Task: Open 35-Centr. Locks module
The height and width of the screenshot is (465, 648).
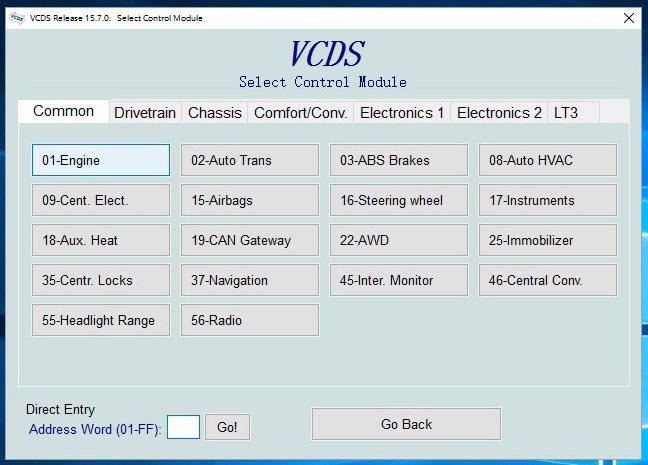Action: click(x=101, y=280)
